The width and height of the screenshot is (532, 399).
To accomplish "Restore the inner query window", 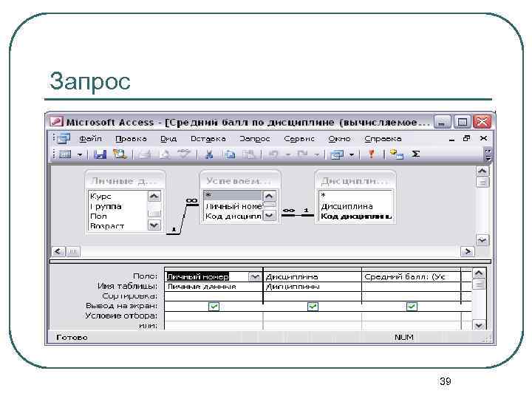I will (x=467, y=138).
